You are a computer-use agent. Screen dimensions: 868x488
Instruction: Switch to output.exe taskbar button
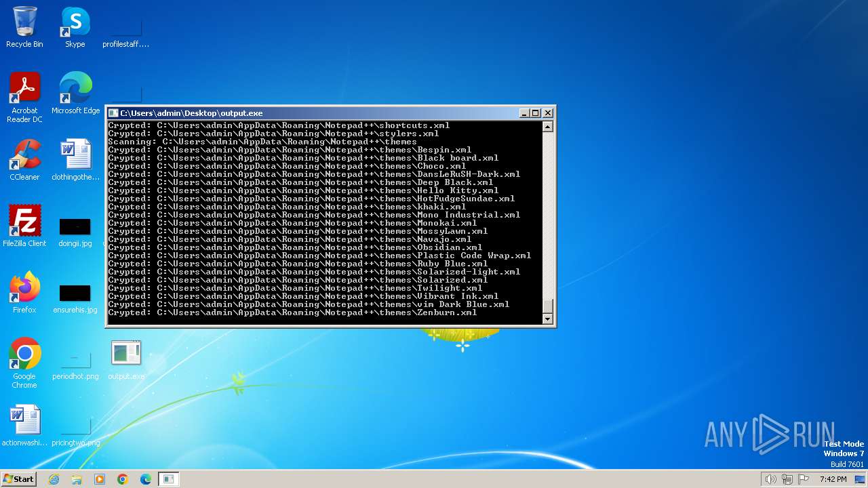point(168,479)
